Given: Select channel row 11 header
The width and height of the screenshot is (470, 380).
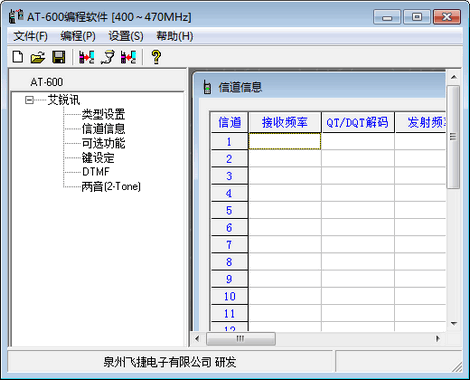Looking at the screenshot, I should point(229,313).
